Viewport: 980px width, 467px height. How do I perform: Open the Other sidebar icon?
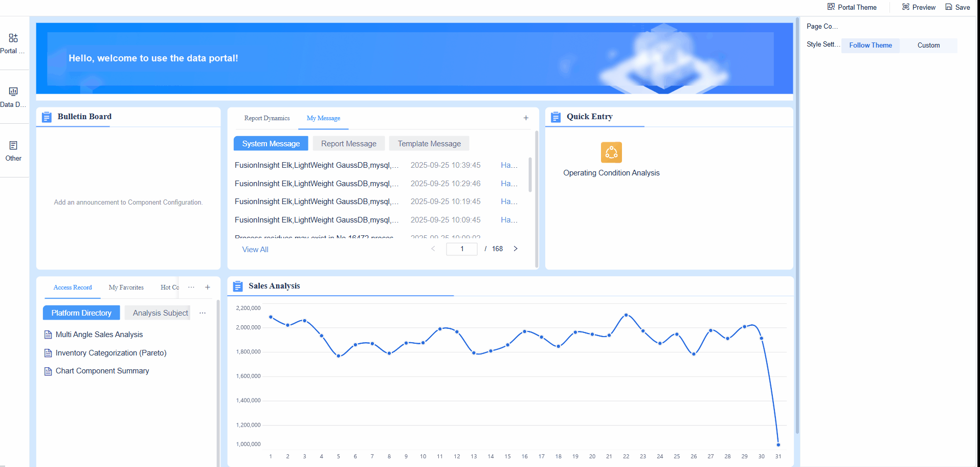tap(13, 145)
